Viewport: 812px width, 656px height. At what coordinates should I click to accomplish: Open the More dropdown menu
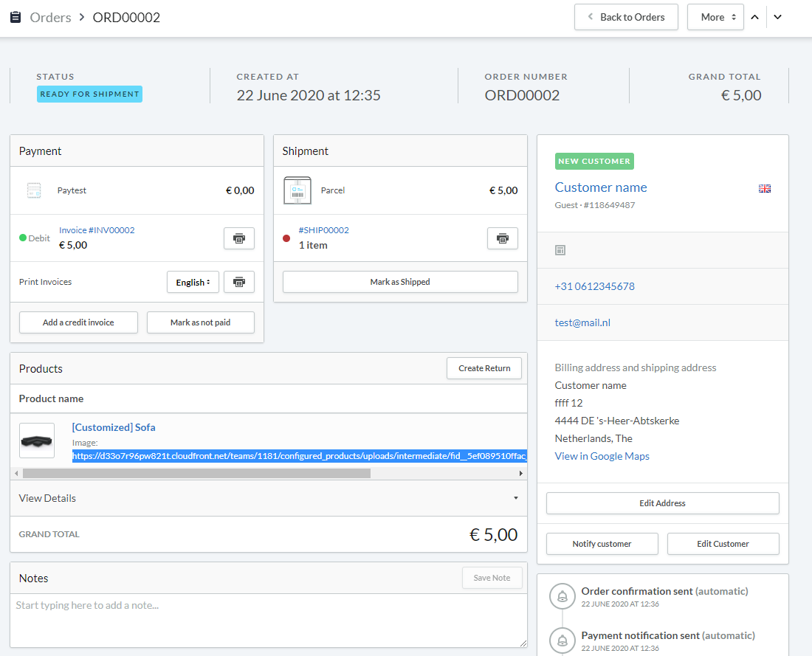pyautogui.click(x=715, y=17)
